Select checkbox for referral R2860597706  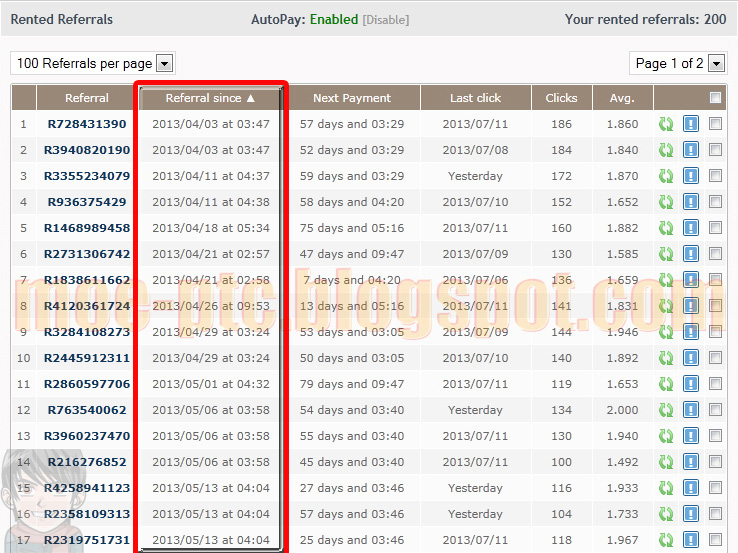pos(715,384)
